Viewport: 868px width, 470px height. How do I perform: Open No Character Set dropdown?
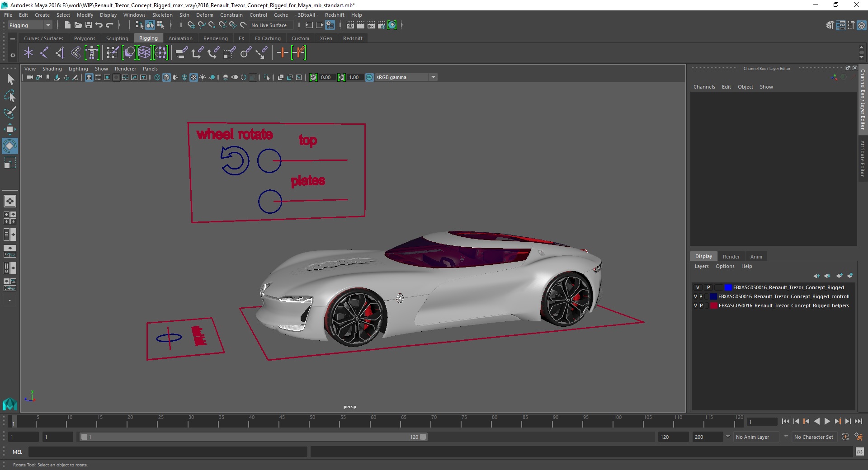814,437
